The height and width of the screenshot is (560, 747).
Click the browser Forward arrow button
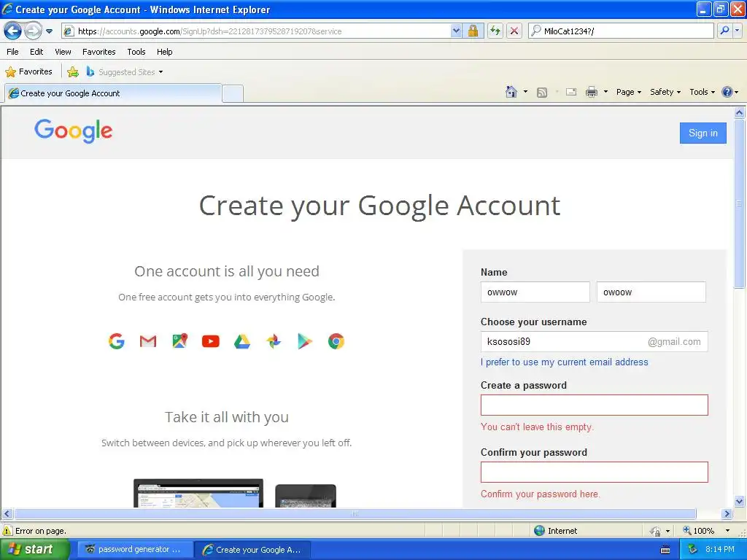[x=33, y=31]
